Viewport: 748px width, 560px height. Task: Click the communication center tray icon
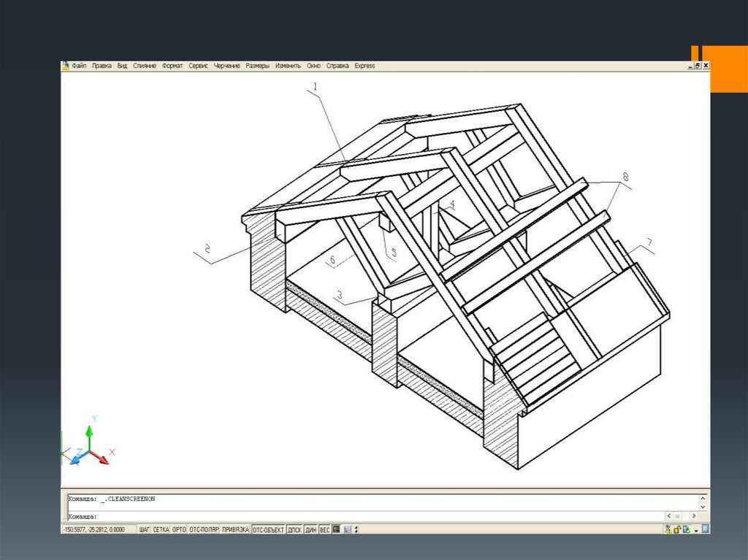click(x=668, y=529)
